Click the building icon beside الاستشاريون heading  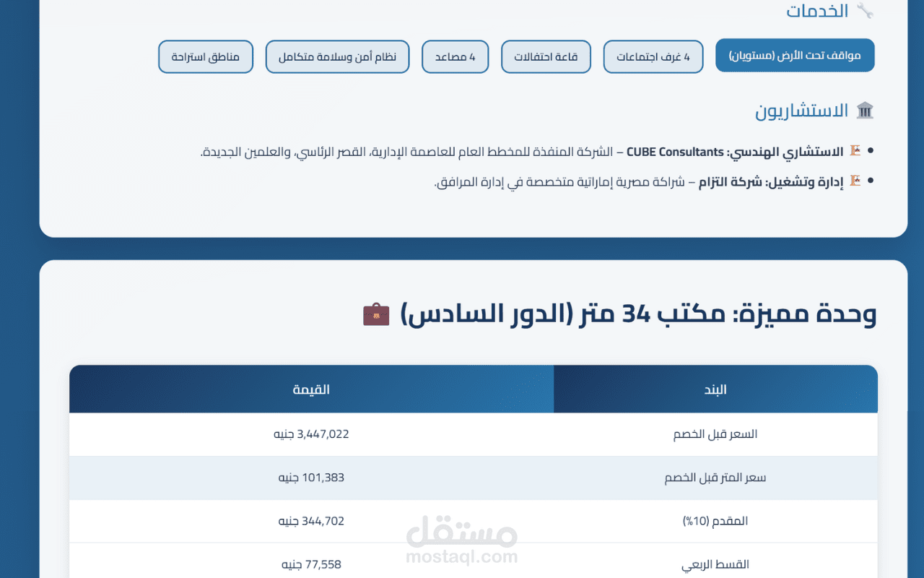(x=865, y=111)
